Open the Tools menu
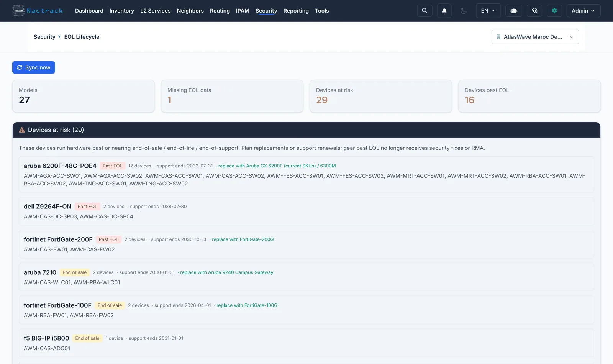The image size is (613, 364). 322,11
